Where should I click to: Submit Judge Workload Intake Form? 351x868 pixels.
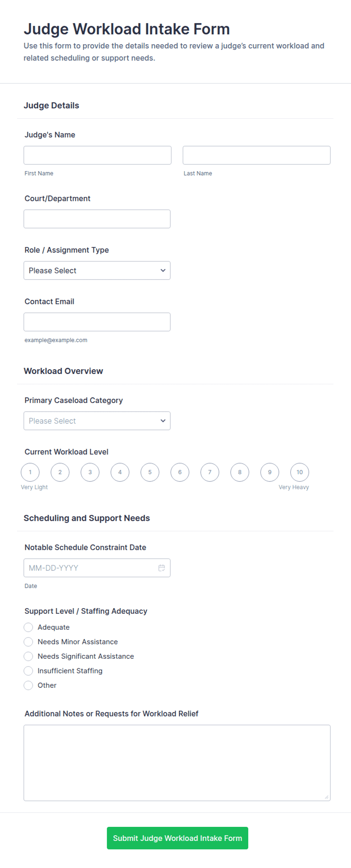(x=177, y=838)
